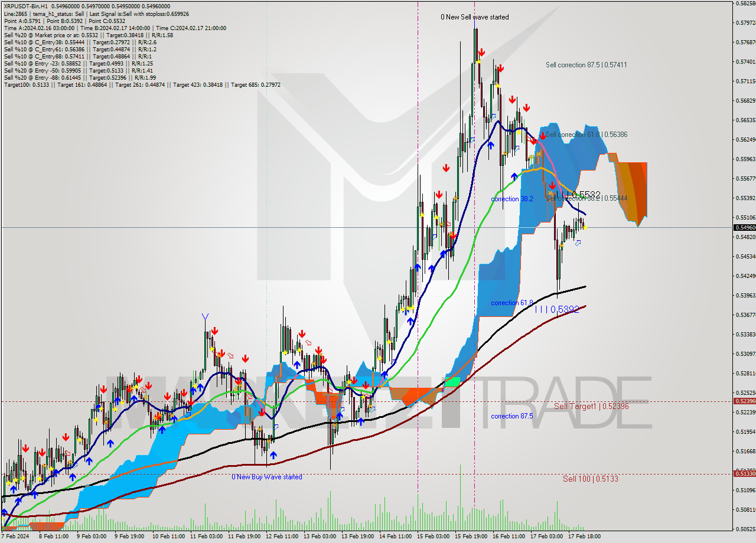
Task: Click '11 Feb 03:00' time axis label
Action: pos(206,537)
